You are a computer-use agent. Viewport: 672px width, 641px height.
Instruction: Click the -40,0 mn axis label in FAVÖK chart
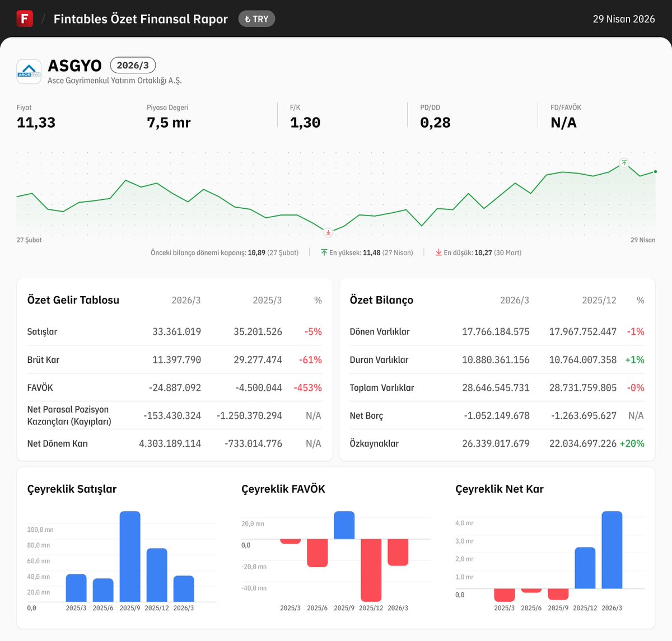pos(254,588)
